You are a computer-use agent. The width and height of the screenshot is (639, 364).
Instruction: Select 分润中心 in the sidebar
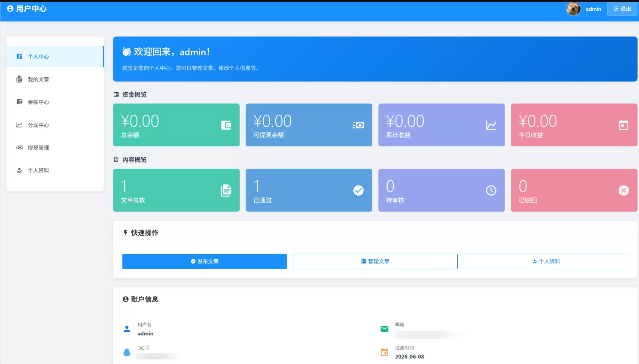pyautogui.click(x=55, y=125)
